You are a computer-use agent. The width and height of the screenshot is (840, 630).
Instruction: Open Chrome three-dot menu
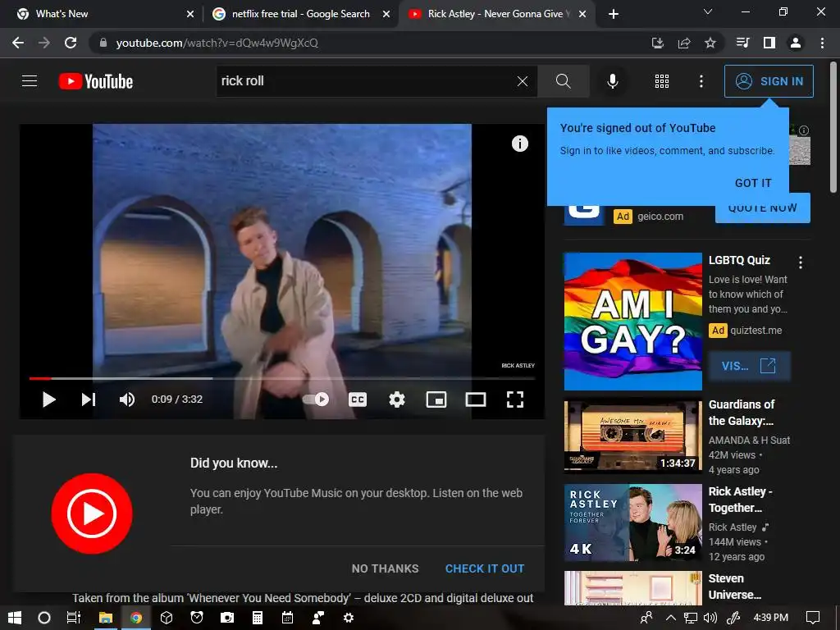[822, 43]
